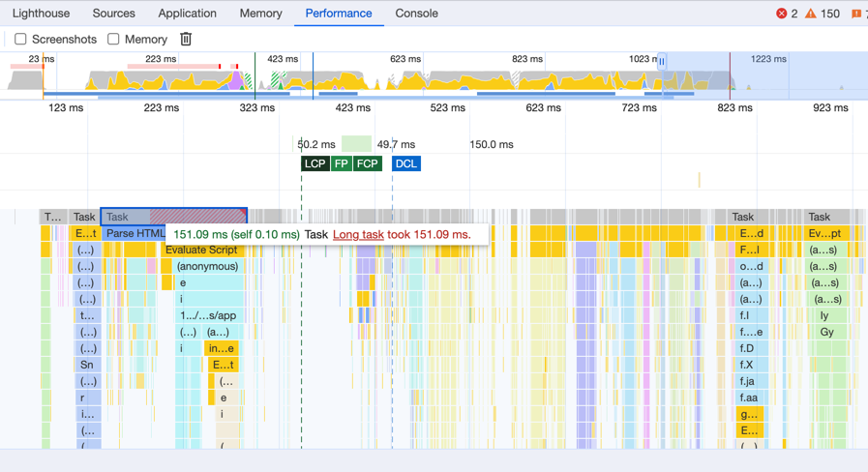868x472 pixels.
Task: Switch to the Memory panel tab
Action: 260,14
